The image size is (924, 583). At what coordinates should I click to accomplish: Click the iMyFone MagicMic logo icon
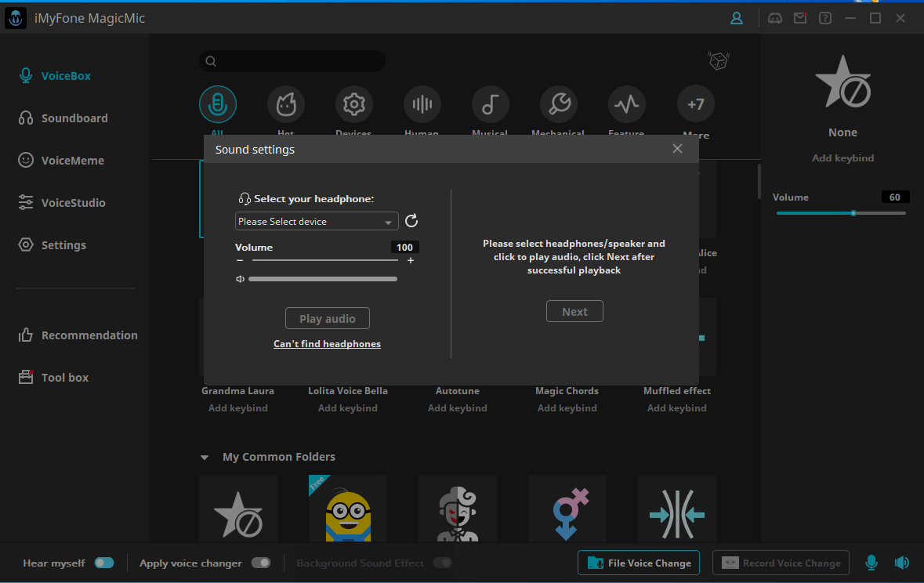(x=16, y=18)
